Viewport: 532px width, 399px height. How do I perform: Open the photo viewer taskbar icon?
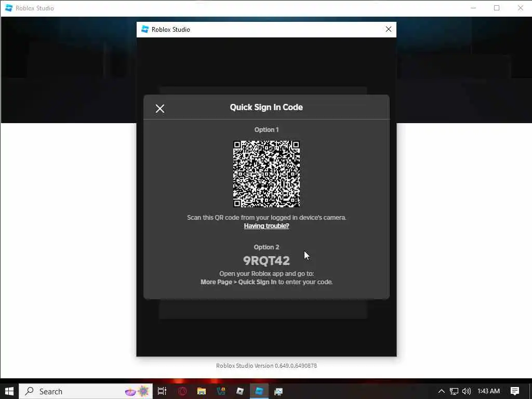click(278, 391)
